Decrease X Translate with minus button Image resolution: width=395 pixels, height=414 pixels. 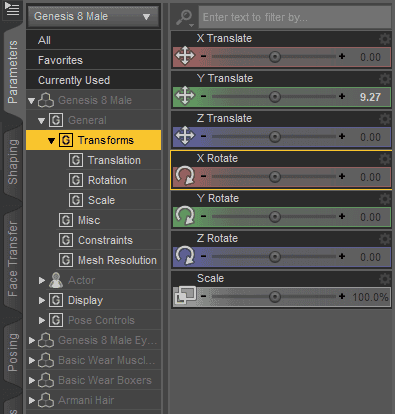[204, 56]
